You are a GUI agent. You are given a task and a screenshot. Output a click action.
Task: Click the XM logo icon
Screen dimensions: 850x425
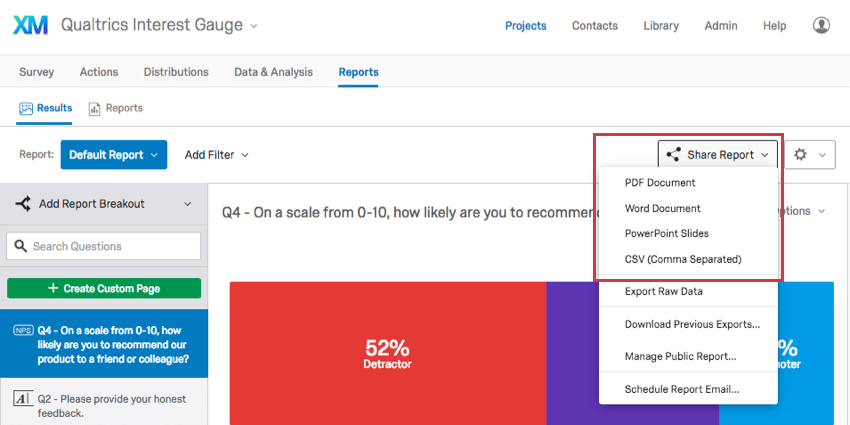click(30, 25)
